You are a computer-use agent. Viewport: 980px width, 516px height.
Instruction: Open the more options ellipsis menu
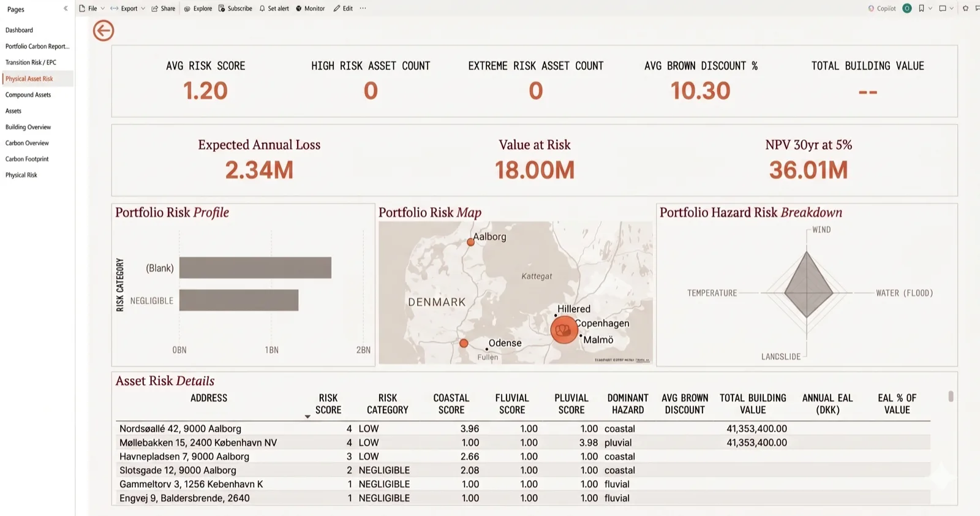(x=363, y=9)
